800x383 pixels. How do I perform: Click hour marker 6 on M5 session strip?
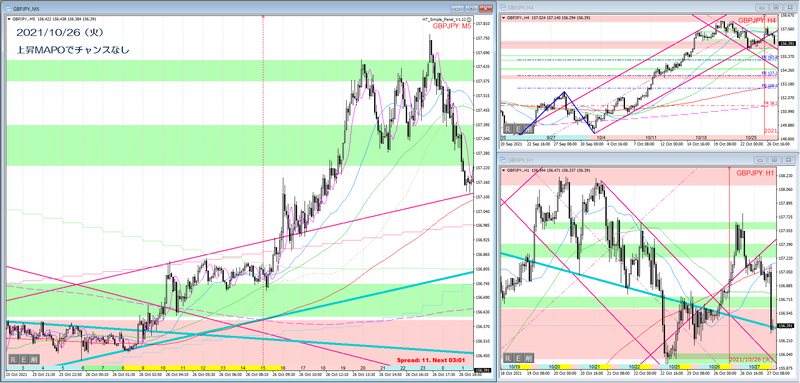(83, 368)
